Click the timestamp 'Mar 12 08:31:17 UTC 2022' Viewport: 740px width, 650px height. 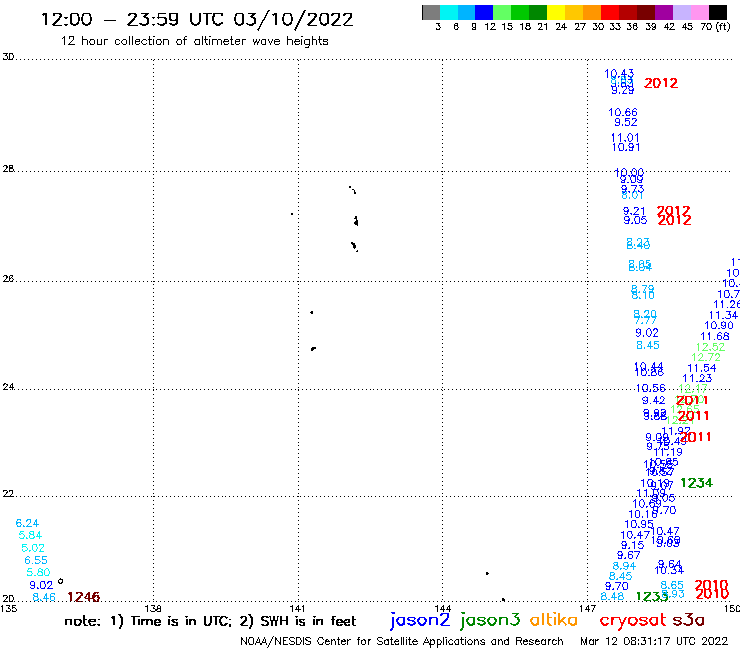654,641
